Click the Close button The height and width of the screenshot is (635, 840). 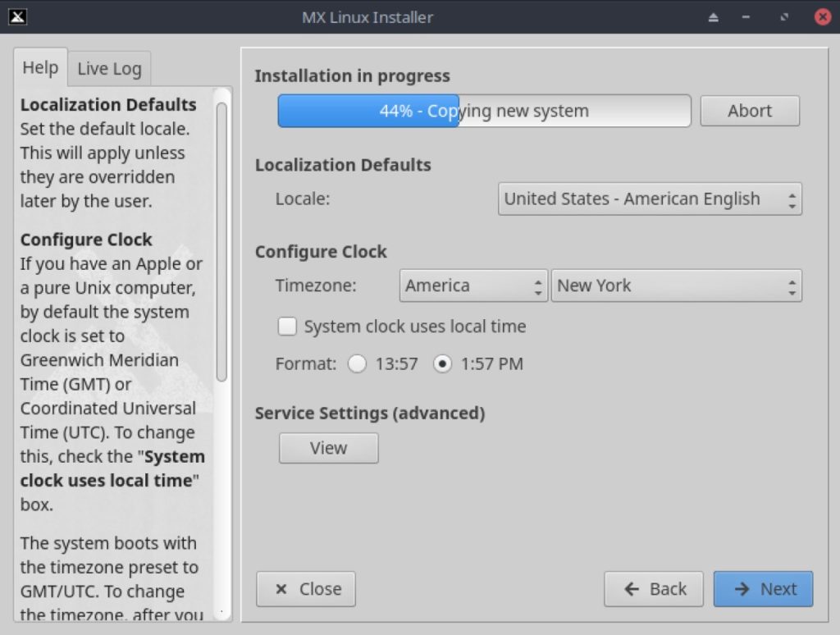tap(306, 589)
